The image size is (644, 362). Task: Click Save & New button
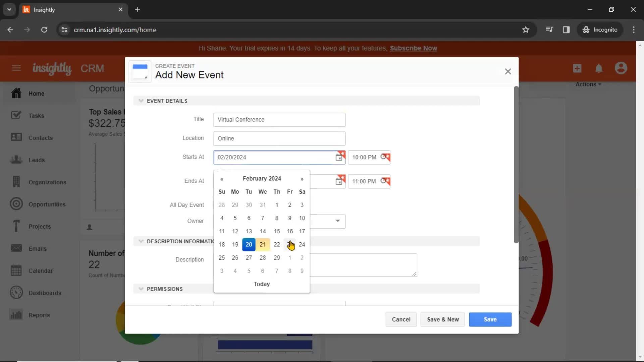443,319
